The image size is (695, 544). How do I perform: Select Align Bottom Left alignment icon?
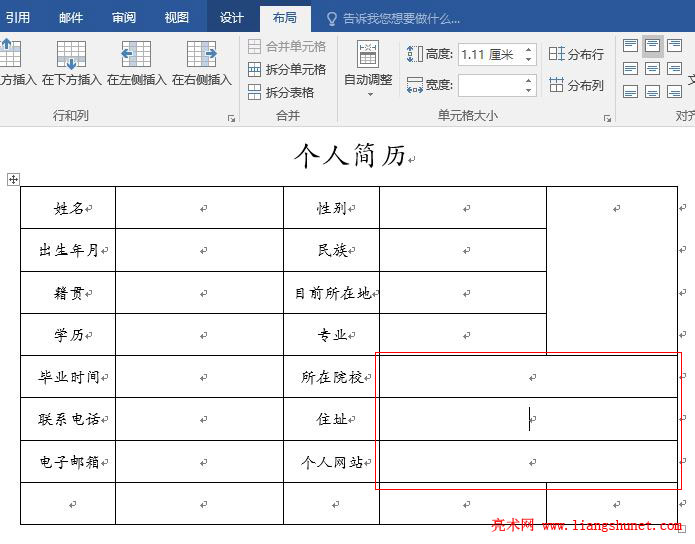tap(630, 92)
